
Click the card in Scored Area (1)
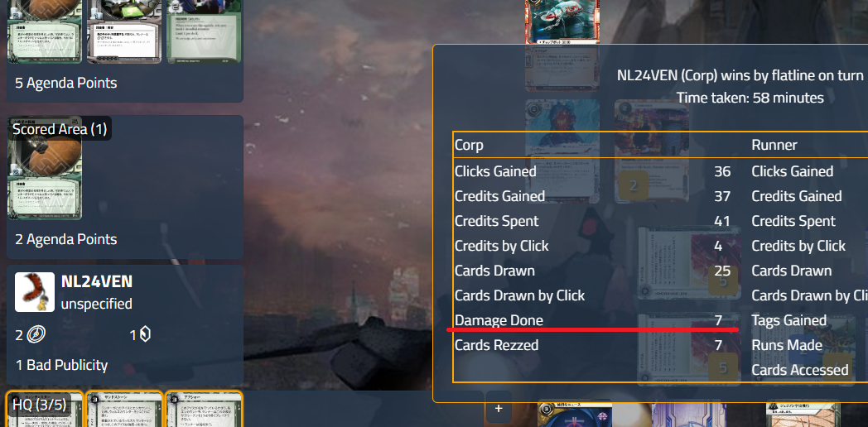(44, 168)
